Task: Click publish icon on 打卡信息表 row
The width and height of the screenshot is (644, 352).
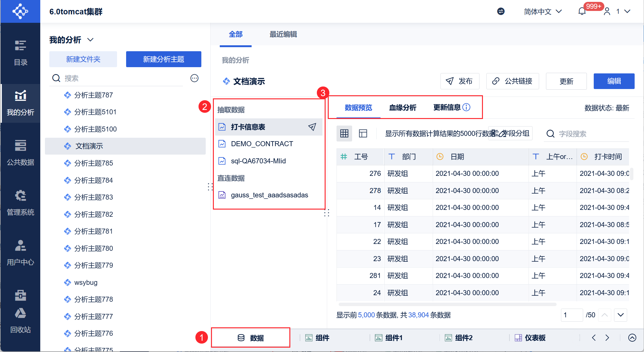Action: [x=312, y=127]
